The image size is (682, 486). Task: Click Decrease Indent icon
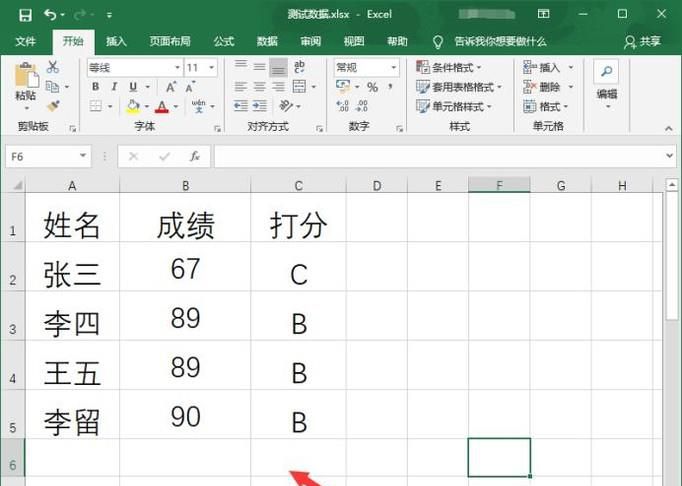(x=241, y=106)
